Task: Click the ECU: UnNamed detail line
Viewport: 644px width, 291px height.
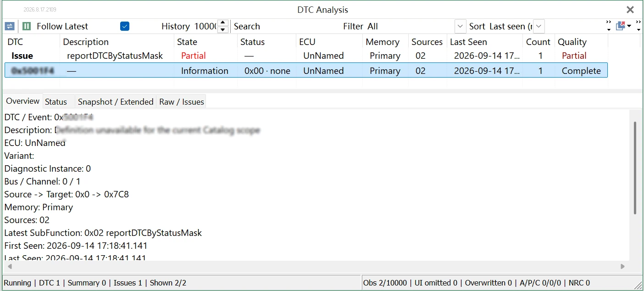Action: tap(35, 143)
